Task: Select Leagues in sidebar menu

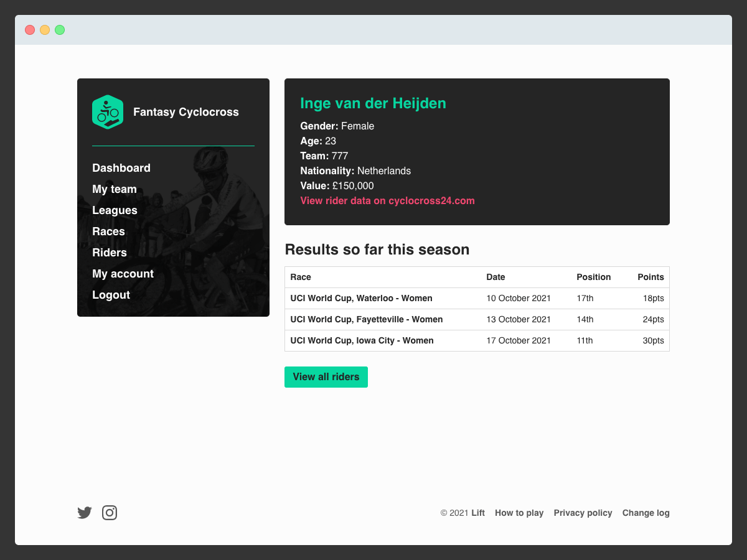Action: 115,210
